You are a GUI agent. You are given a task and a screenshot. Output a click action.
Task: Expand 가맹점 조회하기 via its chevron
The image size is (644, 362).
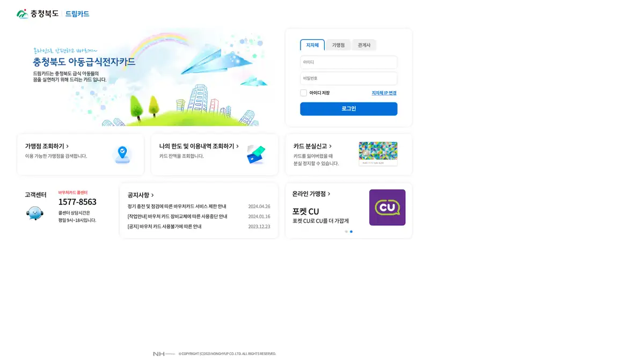click(67, 146)
